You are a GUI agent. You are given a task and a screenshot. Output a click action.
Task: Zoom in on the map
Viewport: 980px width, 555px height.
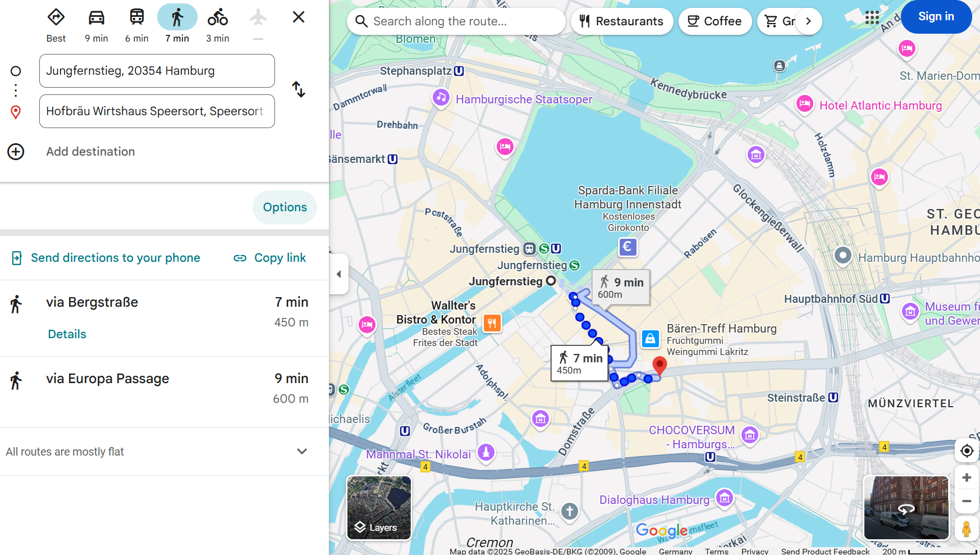click(967, 477)
